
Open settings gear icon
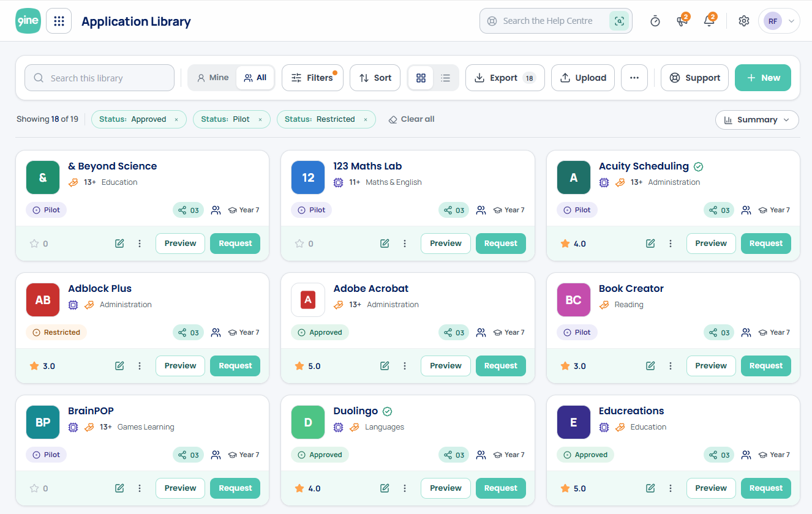(744, 21)
